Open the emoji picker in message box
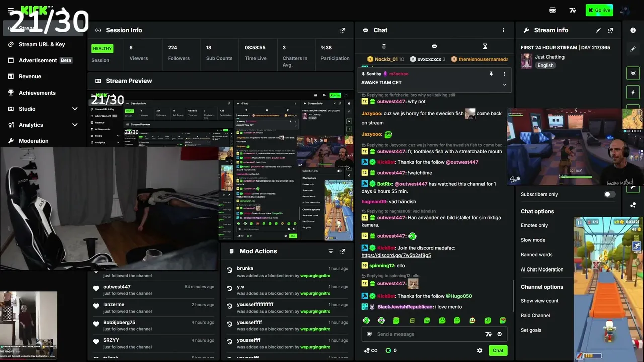The width and height of the screenshot is (644, 362). (x=500, y=334)
